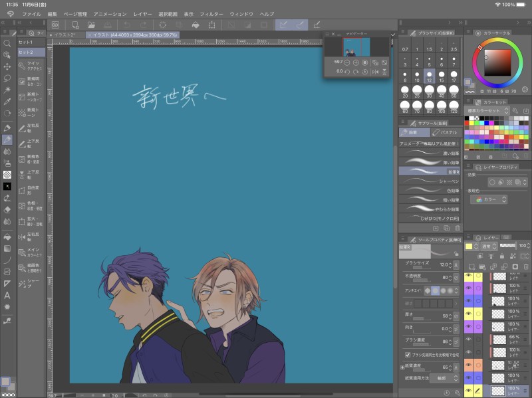Select the second anti-aliasing level option
The image size is (532, 398).
436,290
